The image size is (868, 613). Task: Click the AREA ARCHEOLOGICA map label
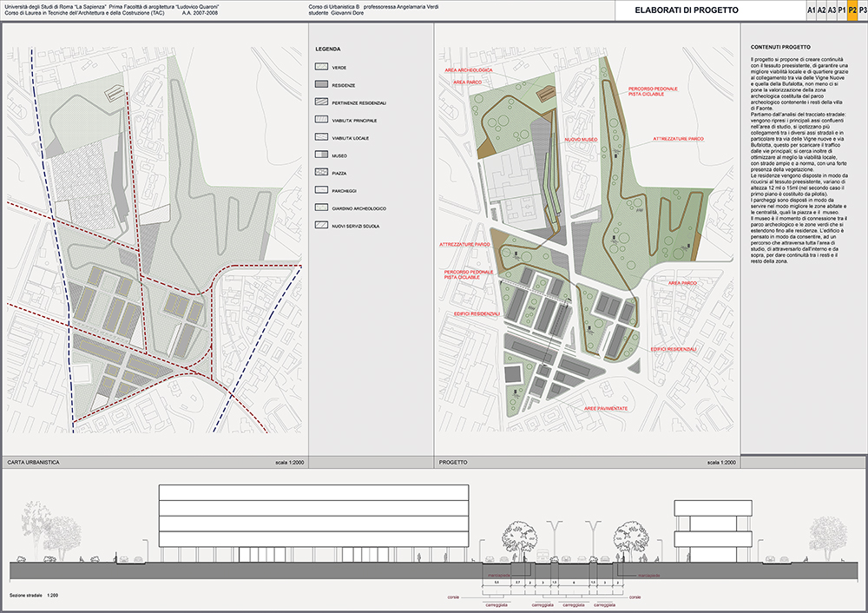click(468, 69)
